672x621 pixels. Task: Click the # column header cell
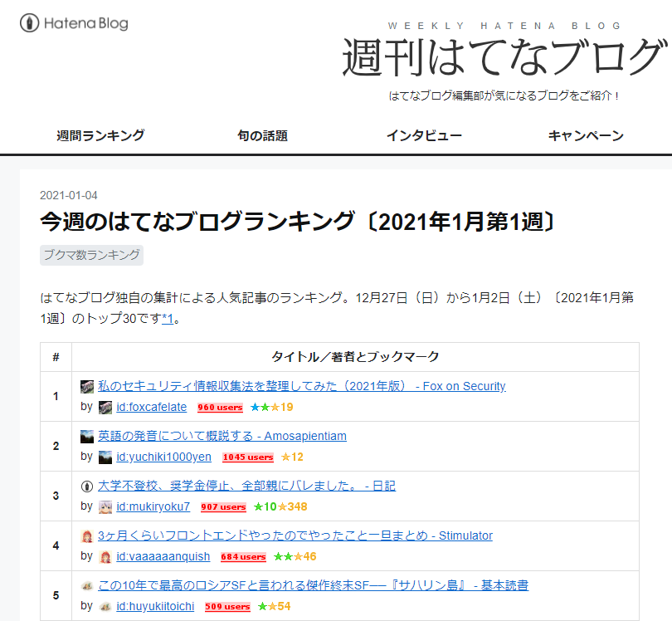56,357
